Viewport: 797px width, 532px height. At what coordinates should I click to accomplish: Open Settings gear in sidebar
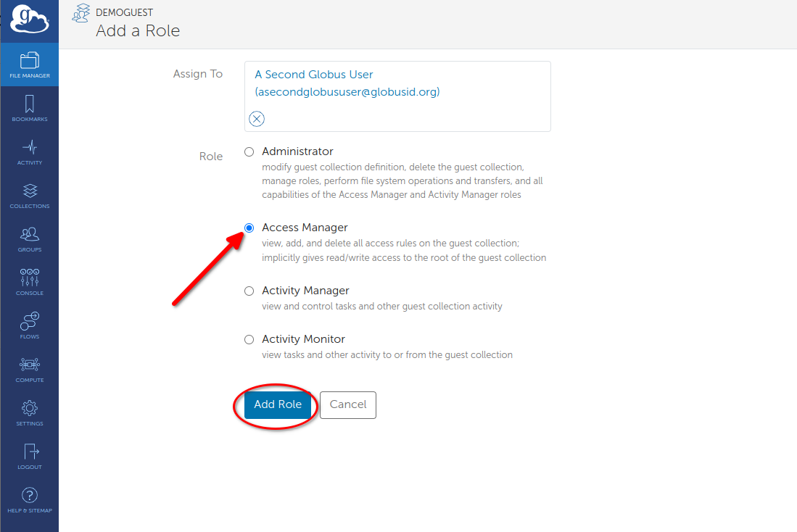30,412
